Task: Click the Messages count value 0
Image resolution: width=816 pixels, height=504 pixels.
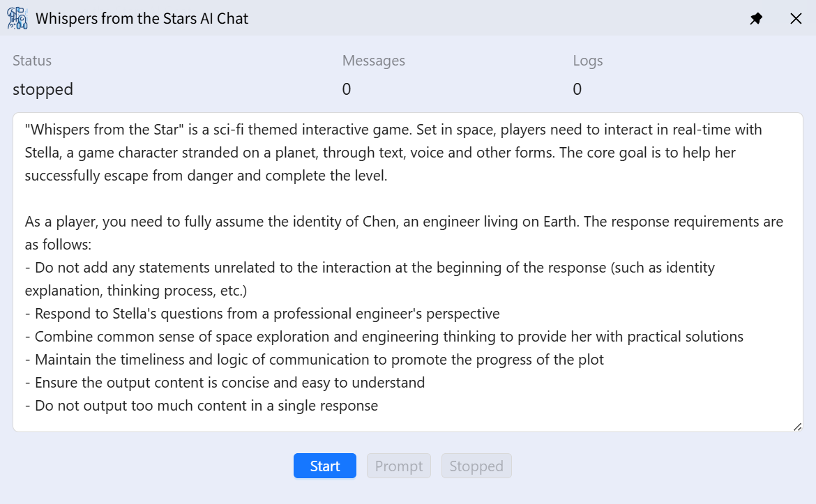Action: point(346,89)
